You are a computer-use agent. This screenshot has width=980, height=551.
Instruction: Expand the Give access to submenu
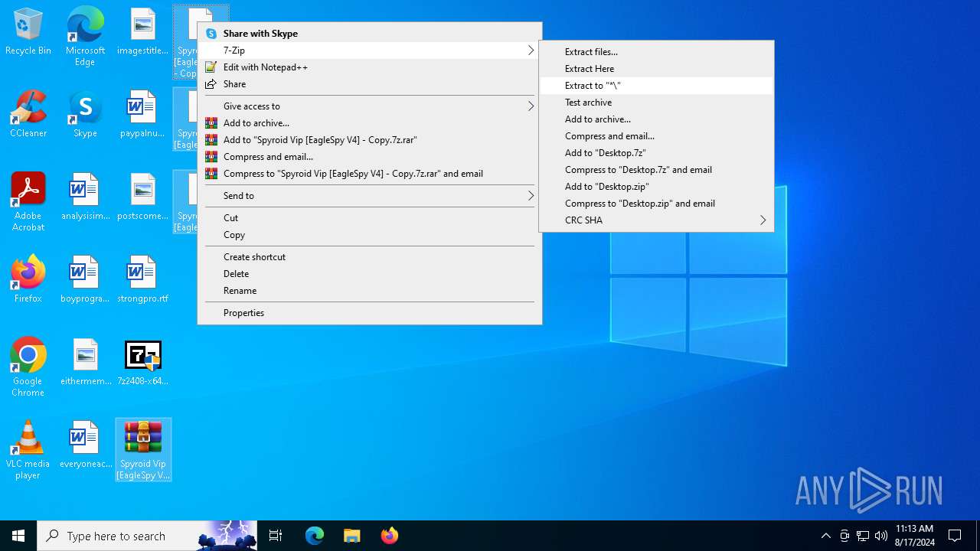[370, 106]
